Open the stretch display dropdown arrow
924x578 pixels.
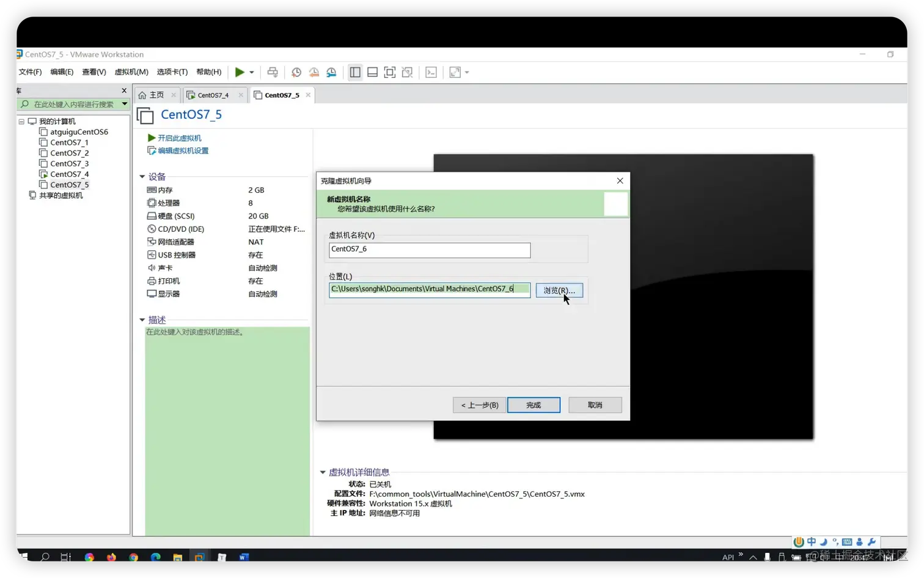(x=467, y=72)
